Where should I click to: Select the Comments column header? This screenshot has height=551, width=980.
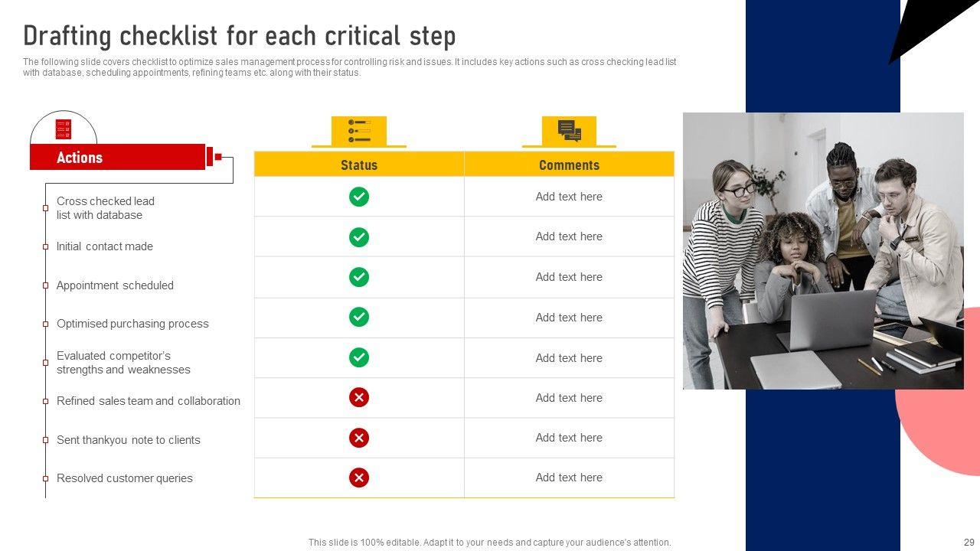click(569, 165)
